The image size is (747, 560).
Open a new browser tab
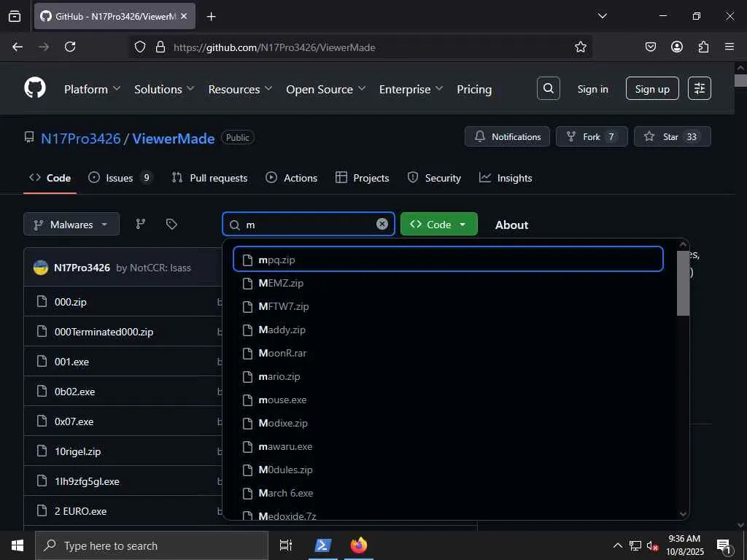pyautogui.click(x=211, y=17)
